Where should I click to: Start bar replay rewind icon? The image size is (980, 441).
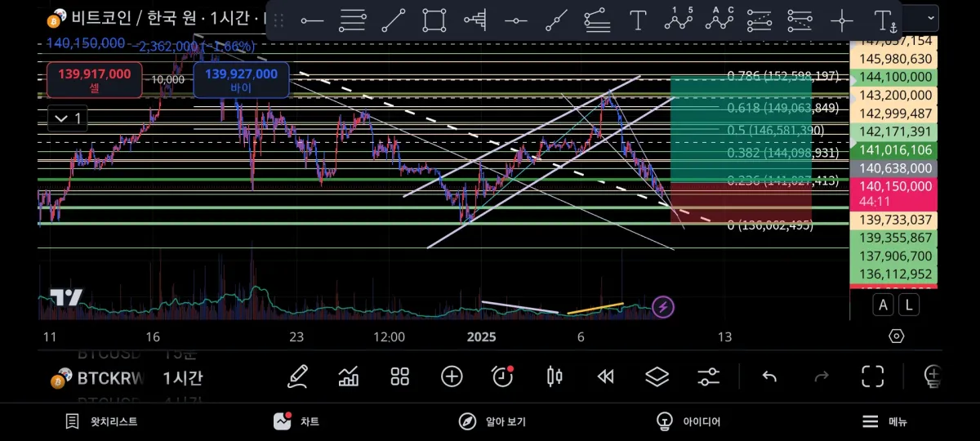[x=605, y=376]
